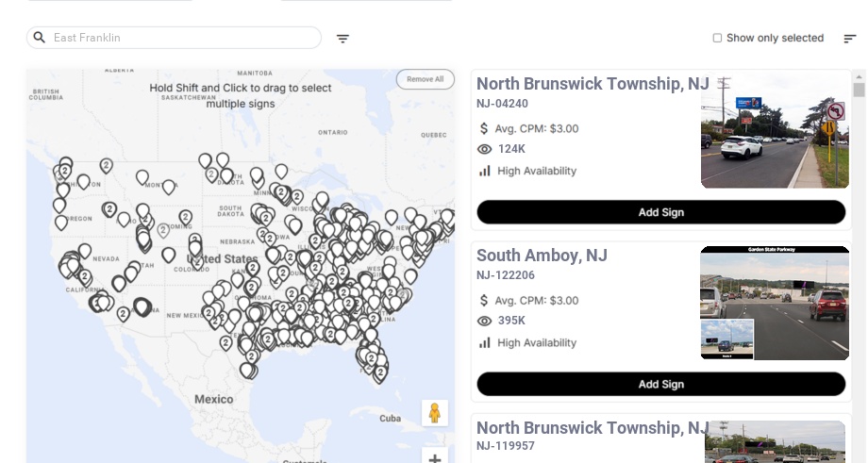This screenshot has width=868, height=463.
Task: Click the search magnifier icon
Action: (40, 38)
